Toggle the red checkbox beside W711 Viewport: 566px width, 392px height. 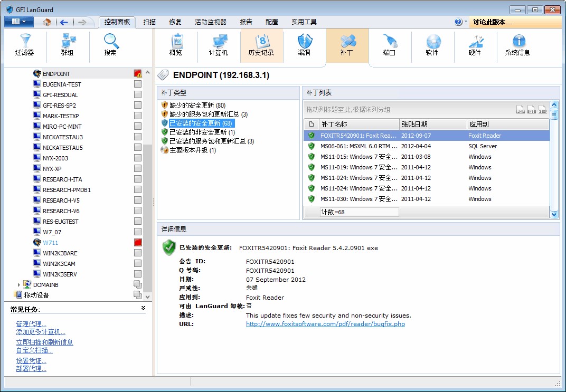click(137, 242)
